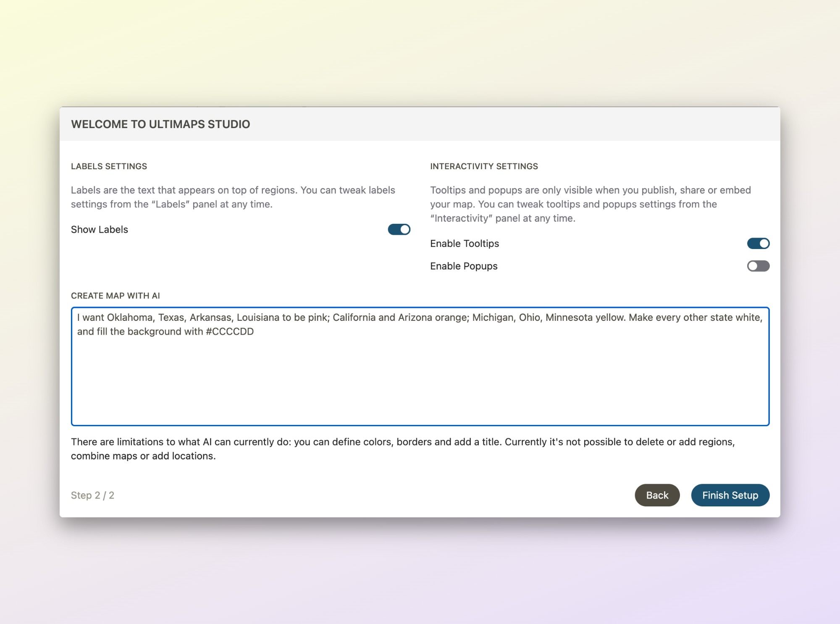Click the Interactivity Settings section heading
Screen dimensions: 840x624
(484, 166)
